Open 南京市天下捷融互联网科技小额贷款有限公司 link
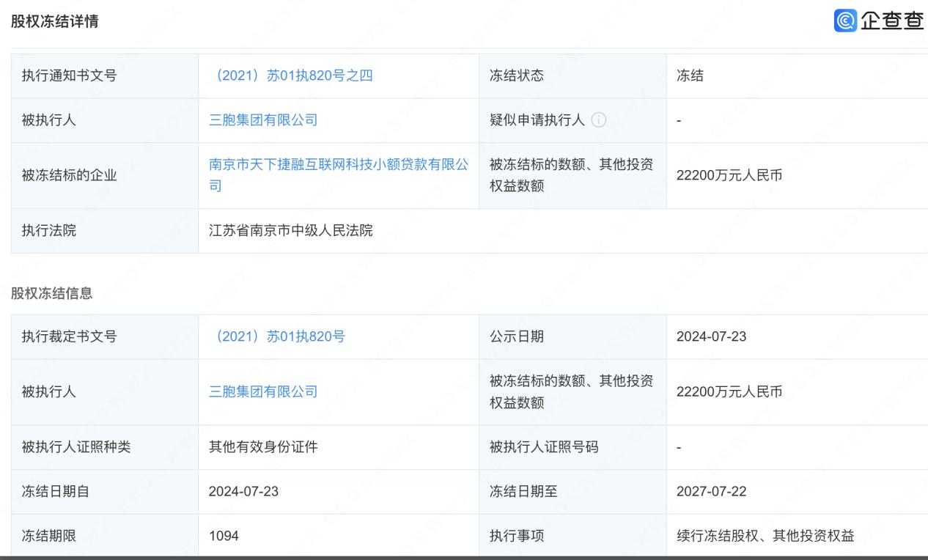This screenshot has height=560, width=928. click(x=339, y=175)
